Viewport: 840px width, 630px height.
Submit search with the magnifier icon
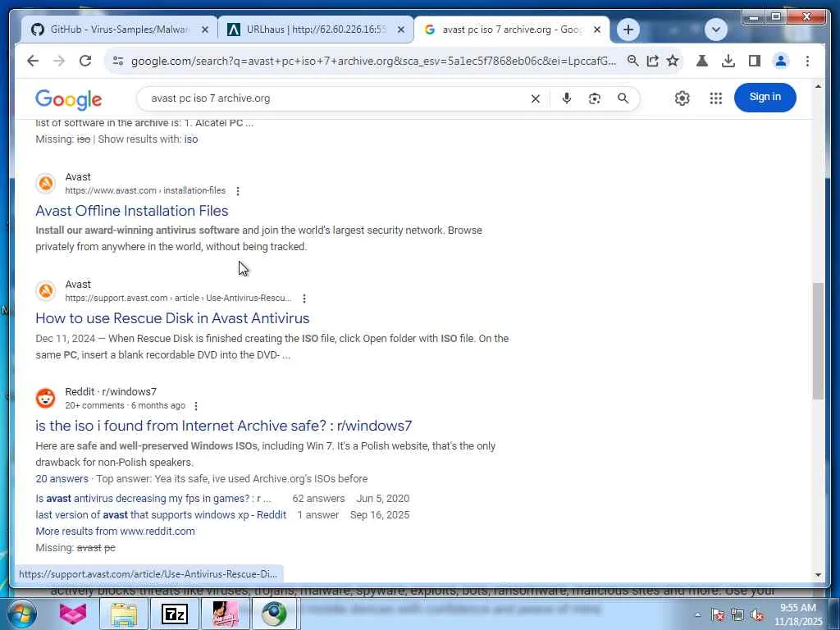click(623, 98)
